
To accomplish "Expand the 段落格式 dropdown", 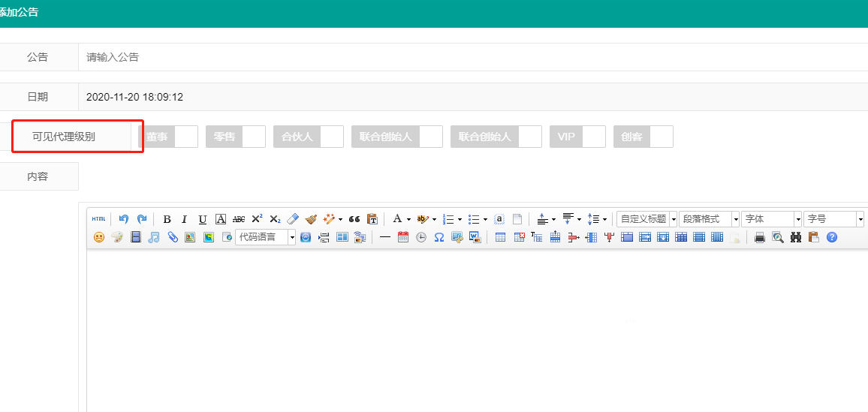I will point(710,219).
